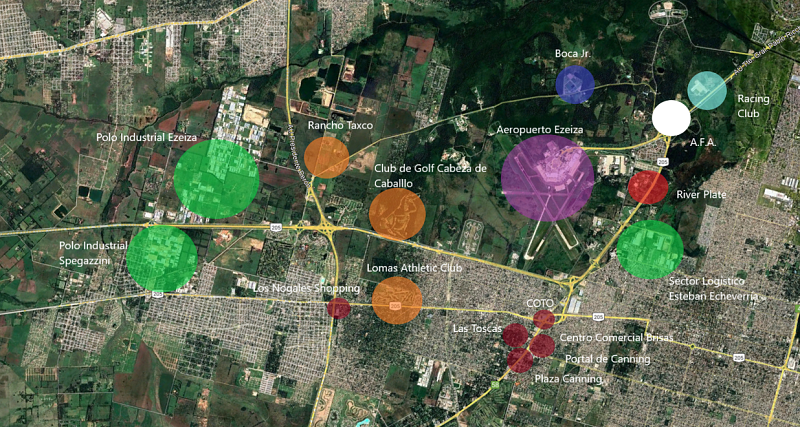Click the "Portal de Canning" text label
The image size is (800, 427).
(x=607, y=359)
